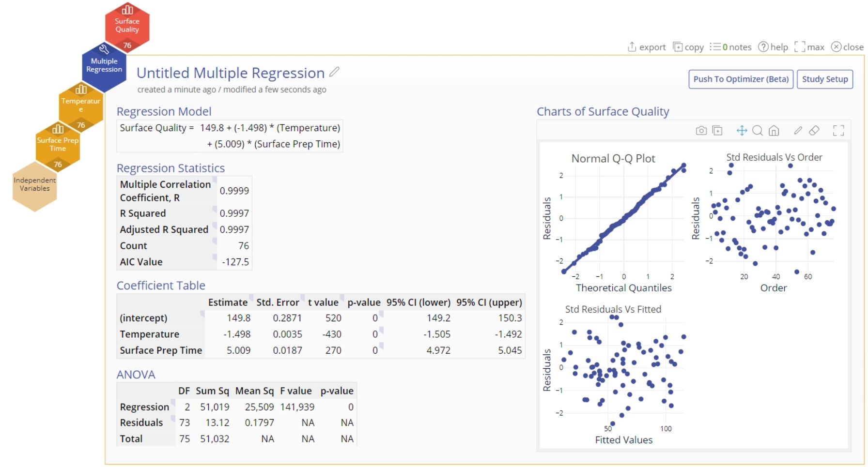
Task: Click the created/modified timestamp text
Action: click(232, 90)
